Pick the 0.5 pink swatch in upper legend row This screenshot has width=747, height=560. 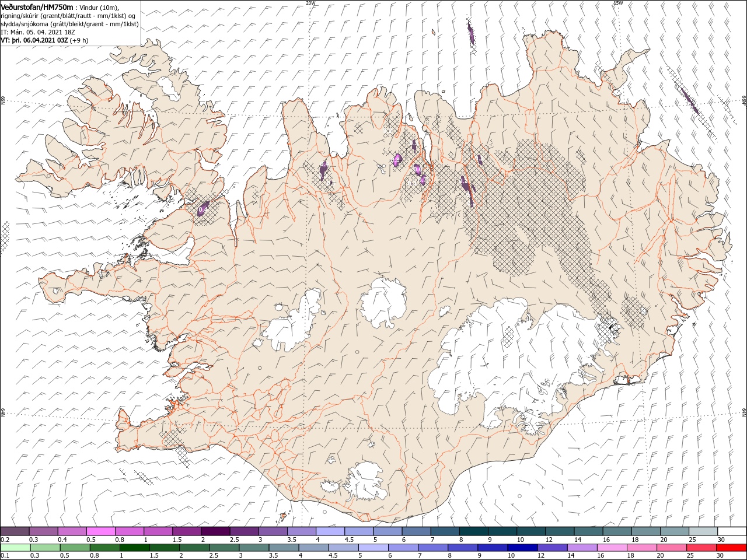coord(100,531)
